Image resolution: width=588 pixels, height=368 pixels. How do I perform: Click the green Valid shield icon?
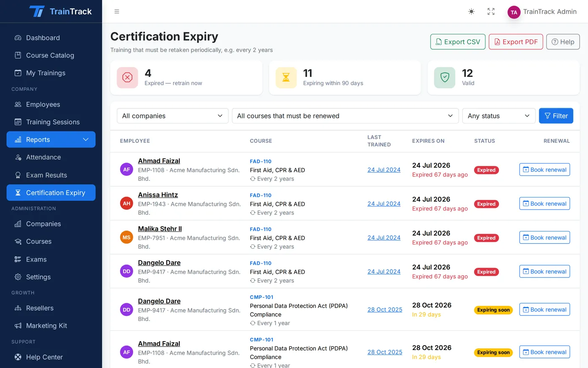pyautogui.click(x=445, y=78)
